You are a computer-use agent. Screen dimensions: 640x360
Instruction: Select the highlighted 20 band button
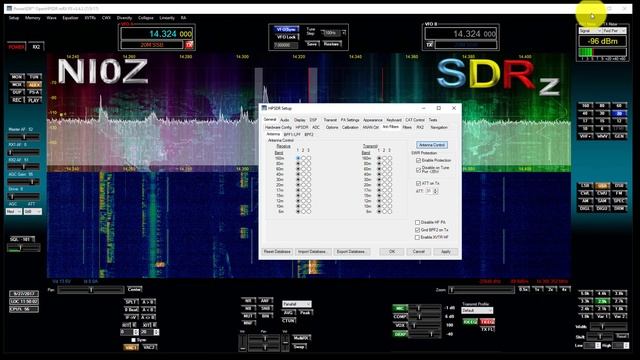[x=619, y=113]
